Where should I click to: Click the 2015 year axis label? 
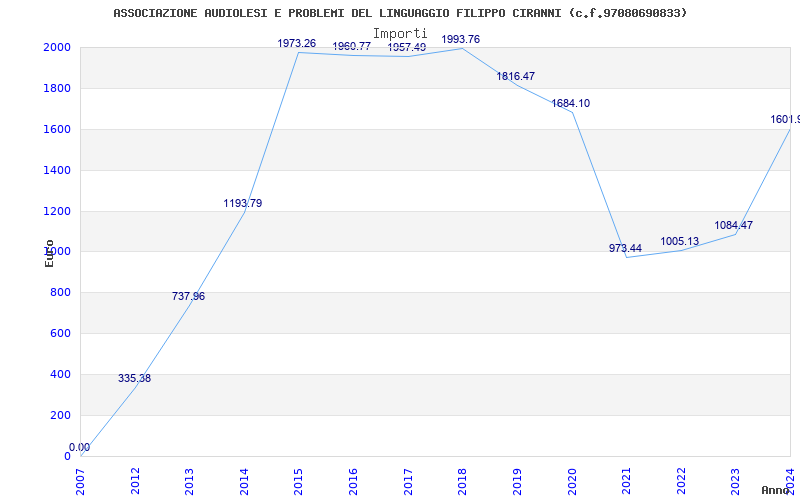coord(299,482)
